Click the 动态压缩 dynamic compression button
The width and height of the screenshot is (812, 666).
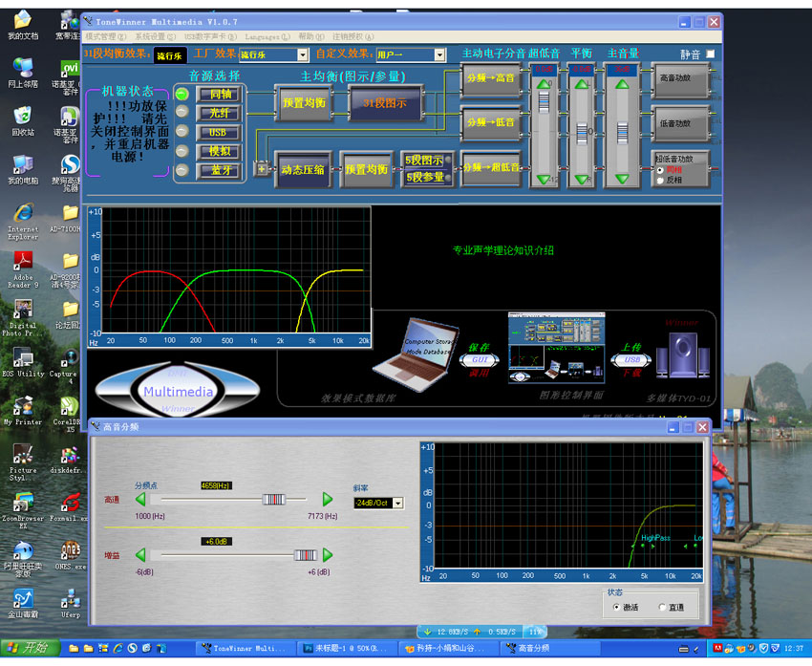[303, 169]
